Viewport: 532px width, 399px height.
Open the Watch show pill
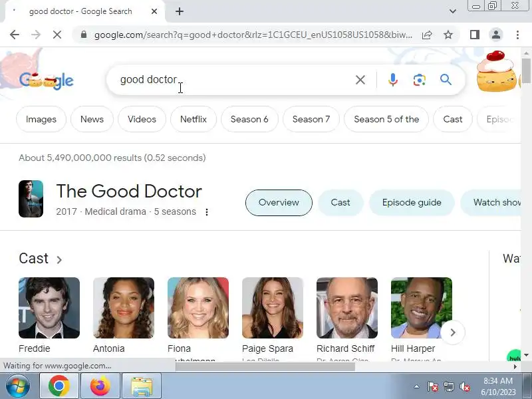[x=491, y=203]
